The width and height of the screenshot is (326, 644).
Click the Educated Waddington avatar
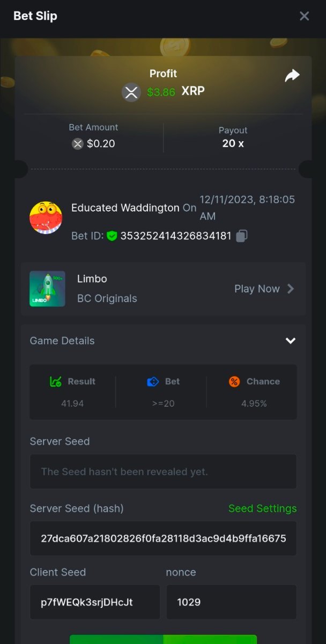[46, 217]
